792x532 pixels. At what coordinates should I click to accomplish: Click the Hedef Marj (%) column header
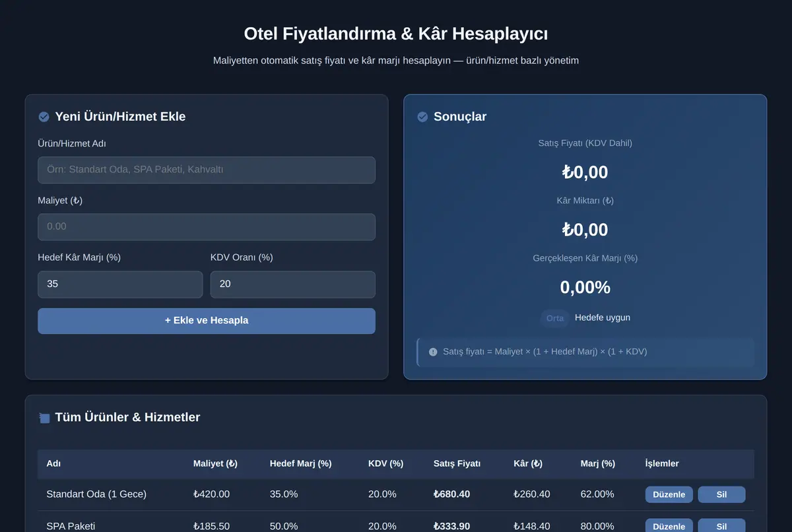tap(300, 464)
